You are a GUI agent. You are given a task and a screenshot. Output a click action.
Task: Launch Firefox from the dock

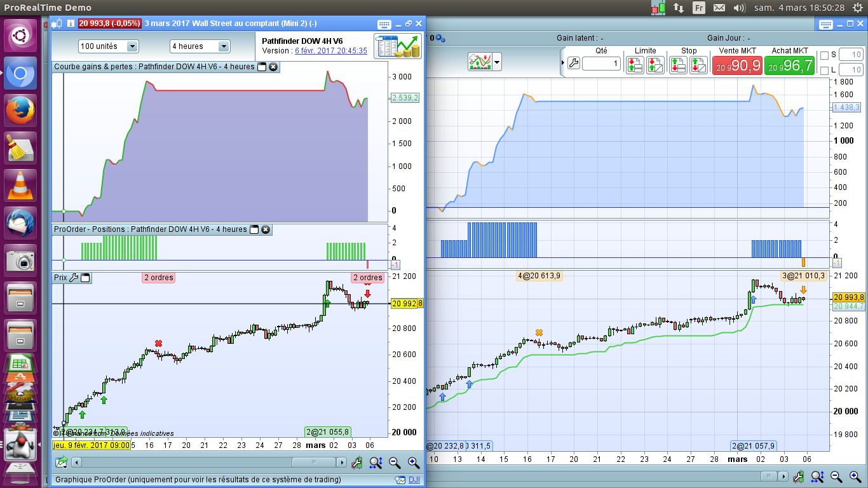(21, 111)
